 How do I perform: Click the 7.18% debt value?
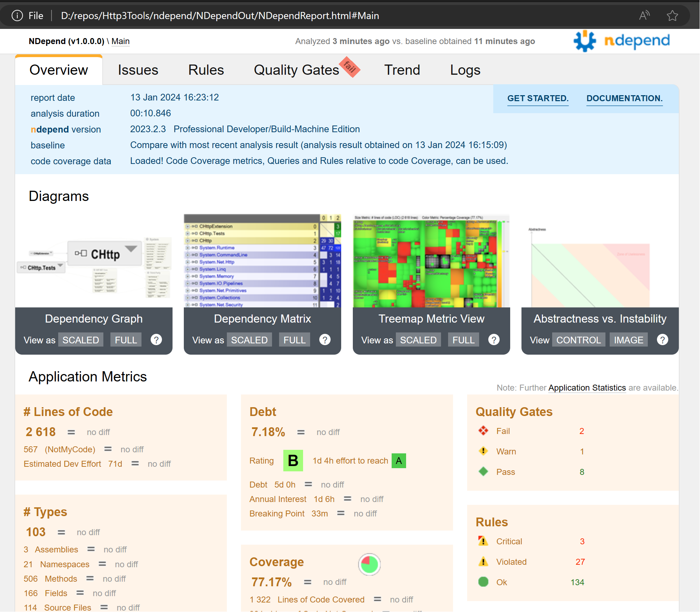268,432
